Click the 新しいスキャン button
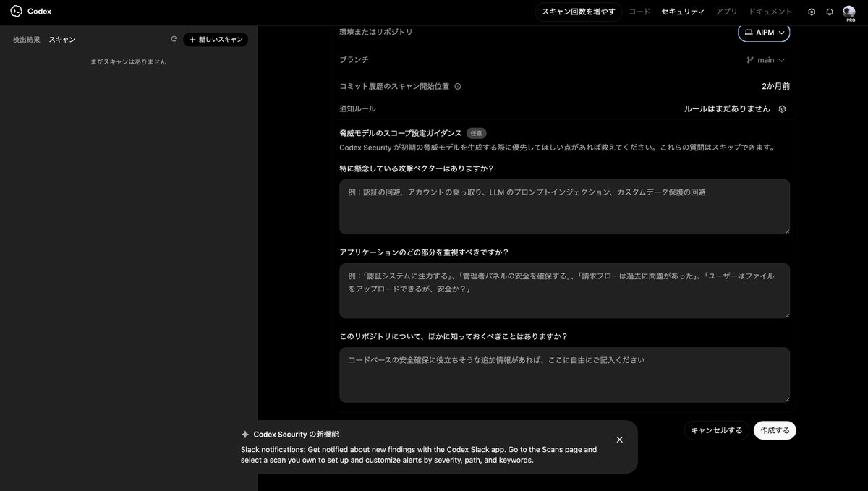 click(x=216, y=40)
